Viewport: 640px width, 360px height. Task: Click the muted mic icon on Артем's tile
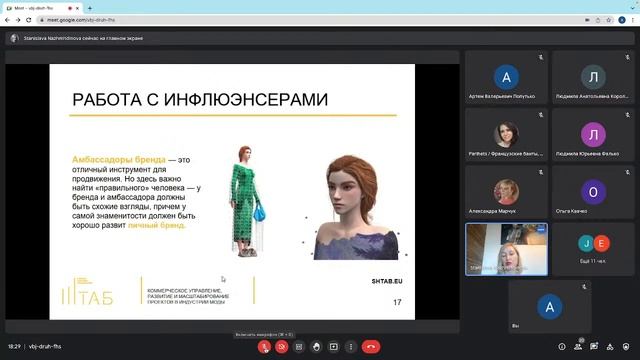click(541, 58)
